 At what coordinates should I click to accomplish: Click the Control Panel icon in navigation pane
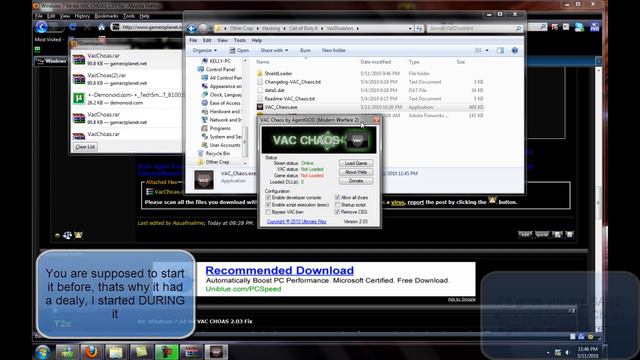click(x=200, y=69)
